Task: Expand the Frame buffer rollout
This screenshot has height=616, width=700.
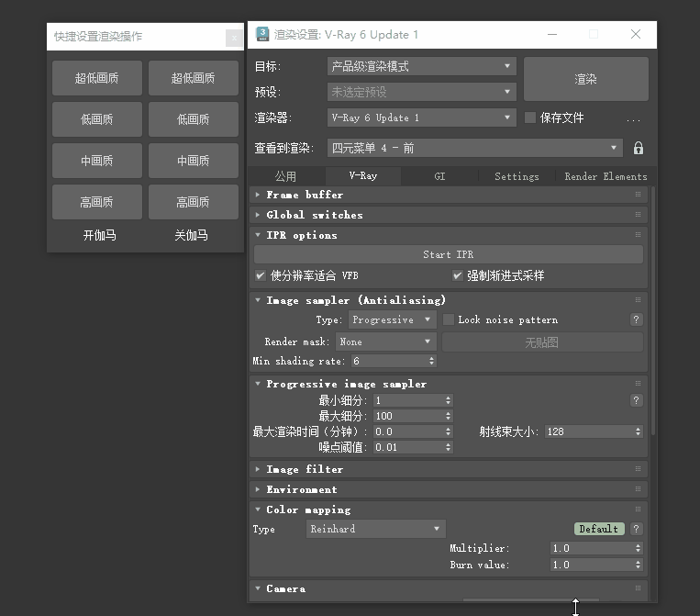Action: point(258,195)
